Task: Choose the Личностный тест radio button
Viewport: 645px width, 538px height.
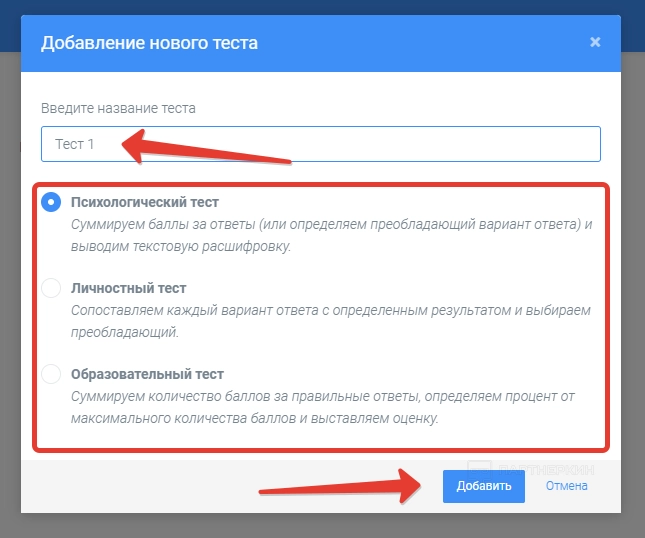Action: [x=51, y=288]
